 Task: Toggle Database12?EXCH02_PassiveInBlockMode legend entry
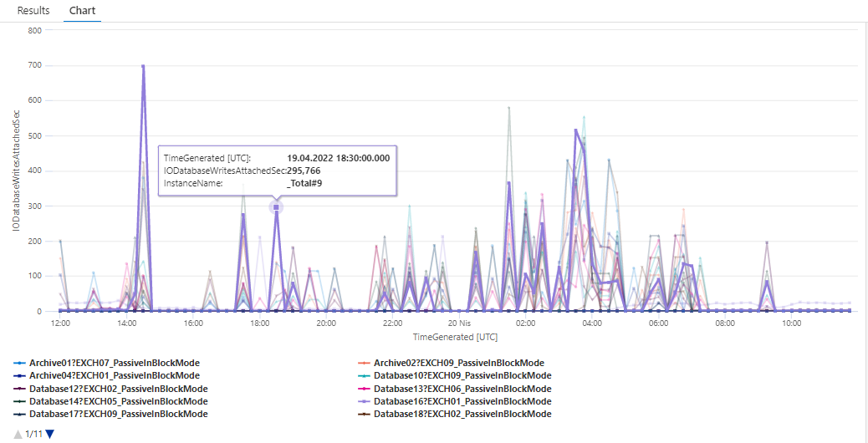[110, 389]
